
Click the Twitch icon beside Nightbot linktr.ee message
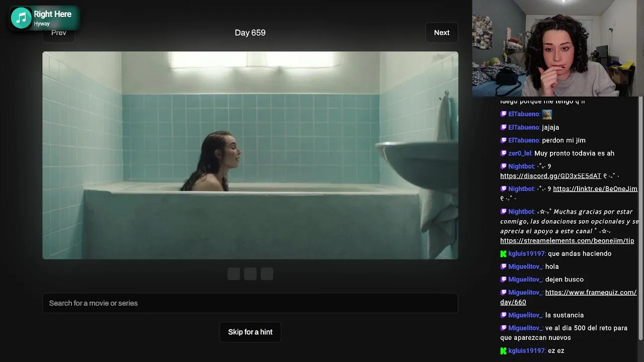503,189
